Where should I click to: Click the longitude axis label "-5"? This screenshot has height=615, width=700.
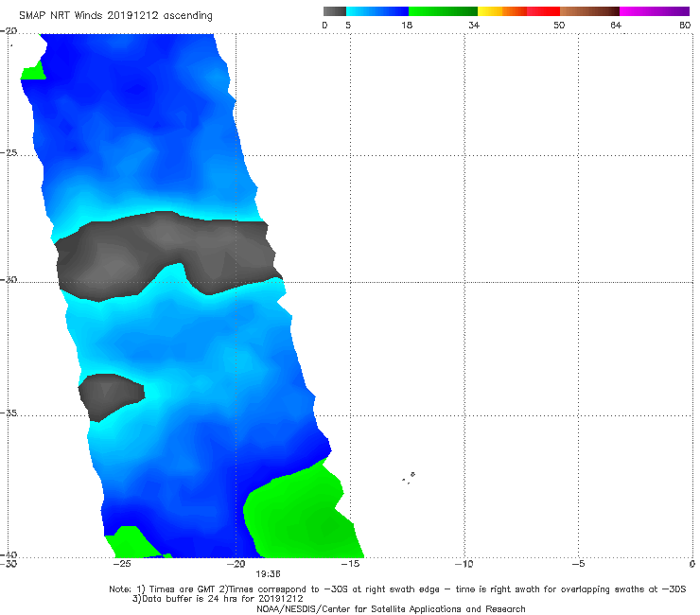[x=578, y=564]
